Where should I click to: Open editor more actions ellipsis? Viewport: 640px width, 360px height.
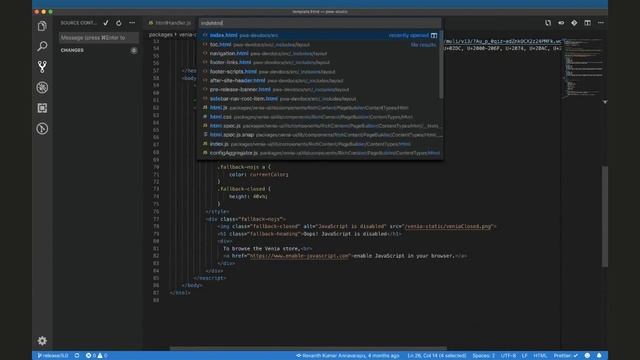tap(600, 23)
